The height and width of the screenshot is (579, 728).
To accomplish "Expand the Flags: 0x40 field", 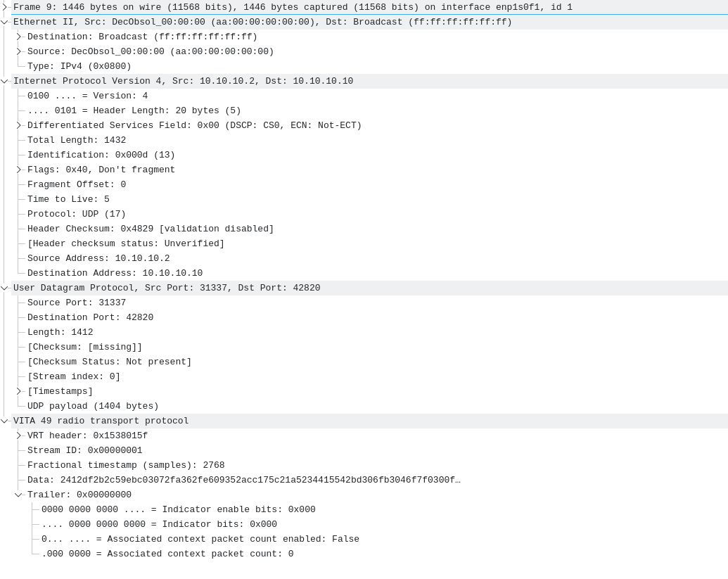I will coord(19,170).
